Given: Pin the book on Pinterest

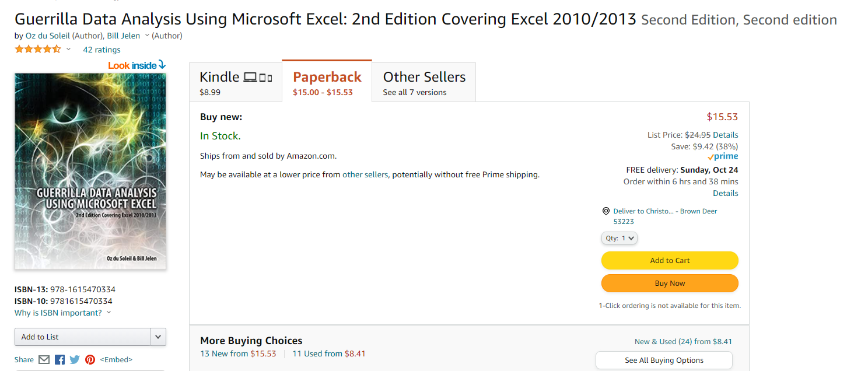Looking at the screenshot, I should coord(90,360).
